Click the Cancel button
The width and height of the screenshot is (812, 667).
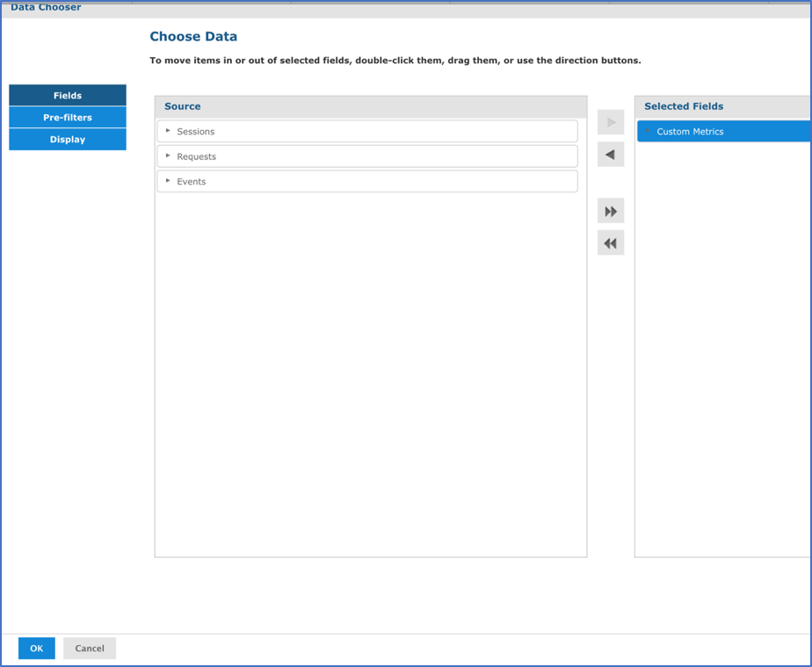point(89,648)
